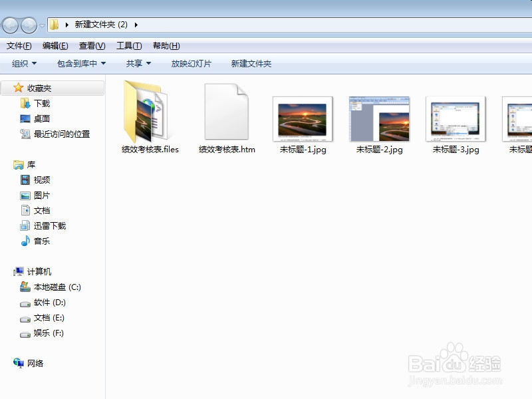Click the 未标题-3.jpg name label
This screenshot has height=399, width=532.
point(456,149)
